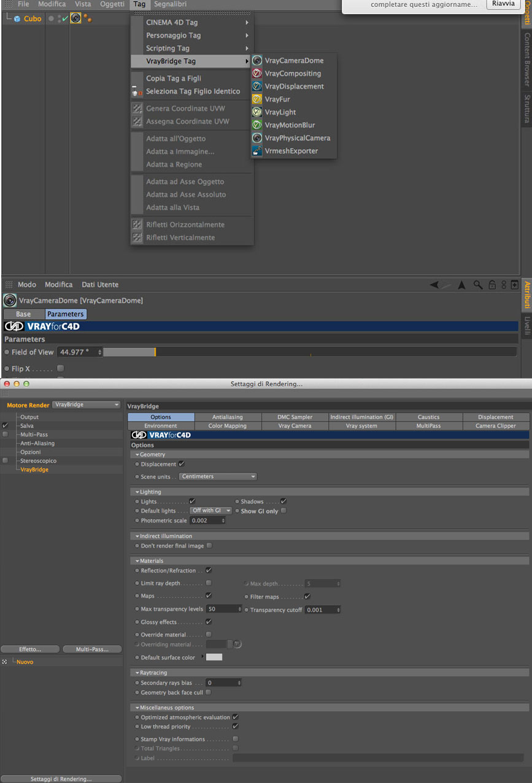
Task: Click the Seleziona Tag Figlio Identico icon
Action: 137,91
